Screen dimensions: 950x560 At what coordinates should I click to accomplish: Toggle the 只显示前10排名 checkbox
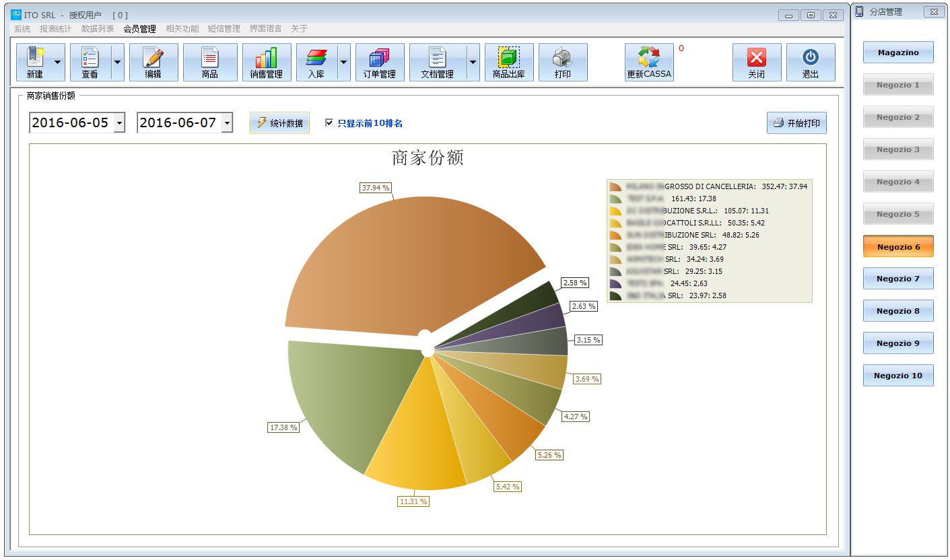point(329,123)
